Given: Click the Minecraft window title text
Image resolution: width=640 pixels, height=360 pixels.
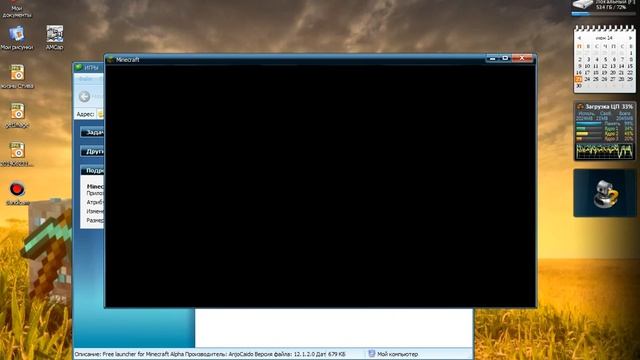Looking at the screenshot, I should [x=127, y=60].
